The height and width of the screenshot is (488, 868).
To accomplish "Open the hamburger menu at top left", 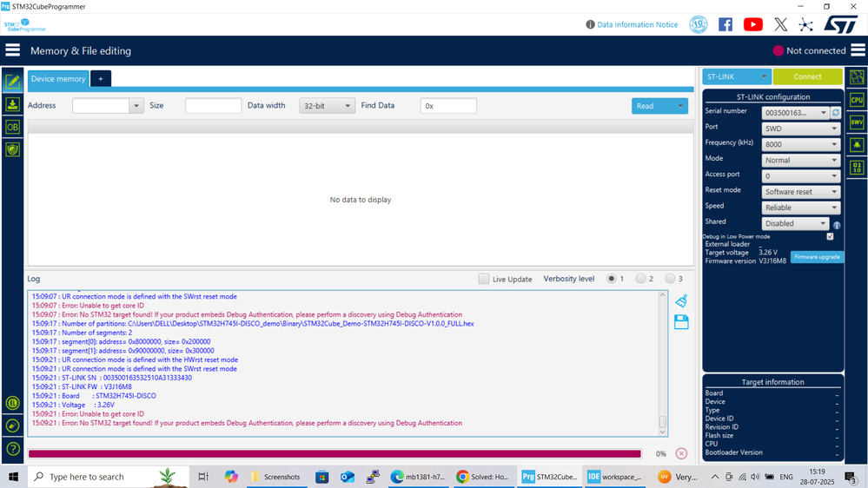I will (12, 50).
